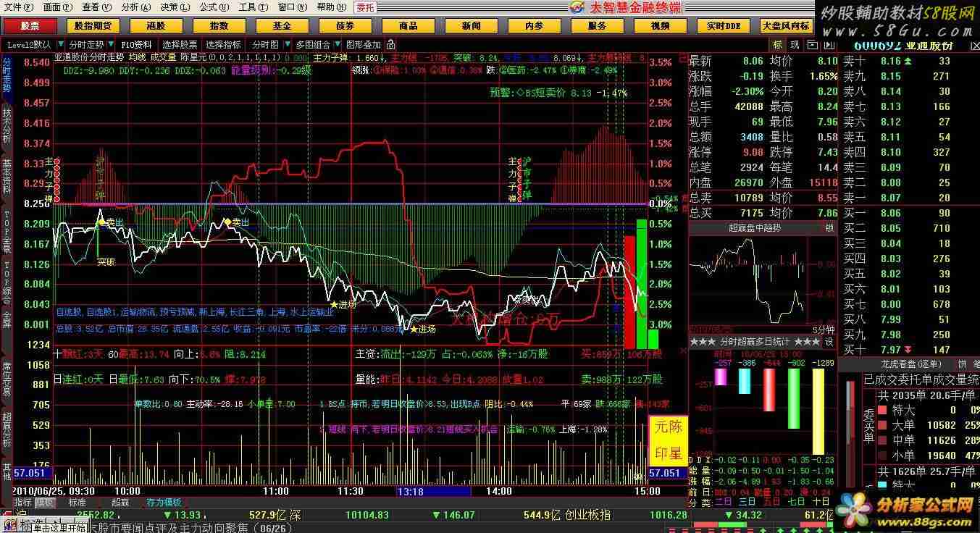Select the 五日 statistics column label

[772, 501]
